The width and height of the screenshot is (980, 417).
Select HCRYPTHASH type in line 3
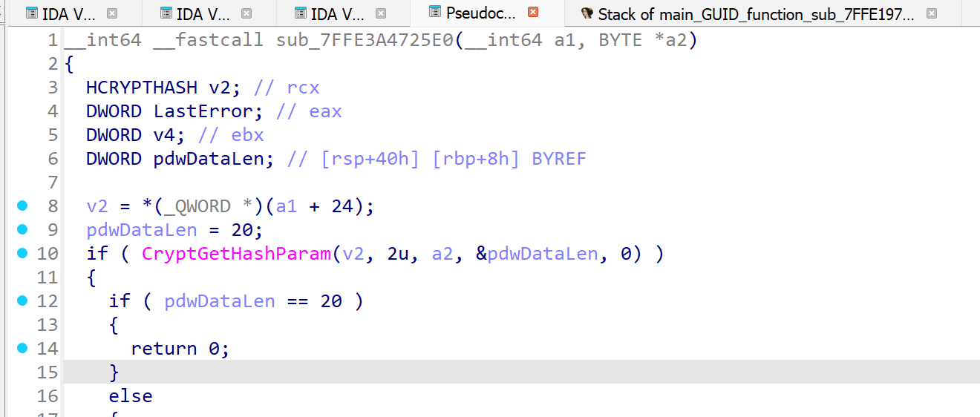coord(142,88)
